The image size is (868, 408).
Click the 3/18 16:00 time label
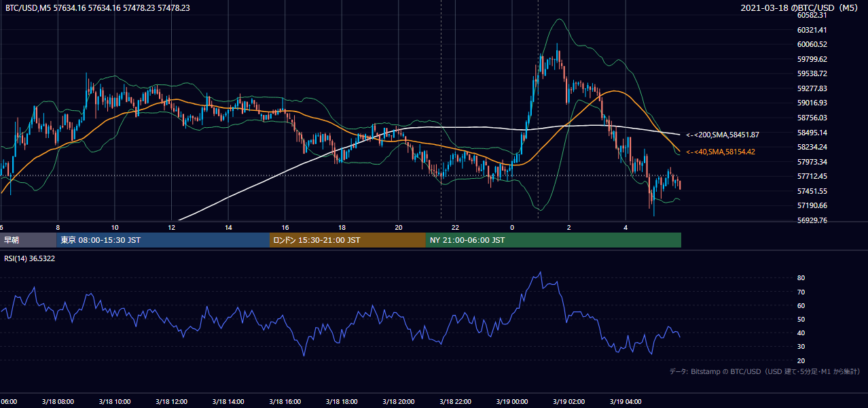pyautogui.click(x=285, y=402)
